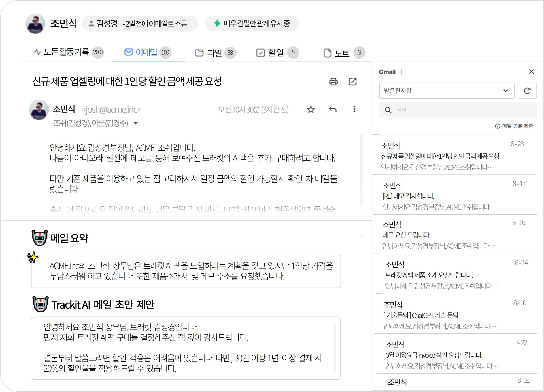Click the 조민식 contact name heading
Viewport: 544px width, 392px height.
[x=64, y=23]
